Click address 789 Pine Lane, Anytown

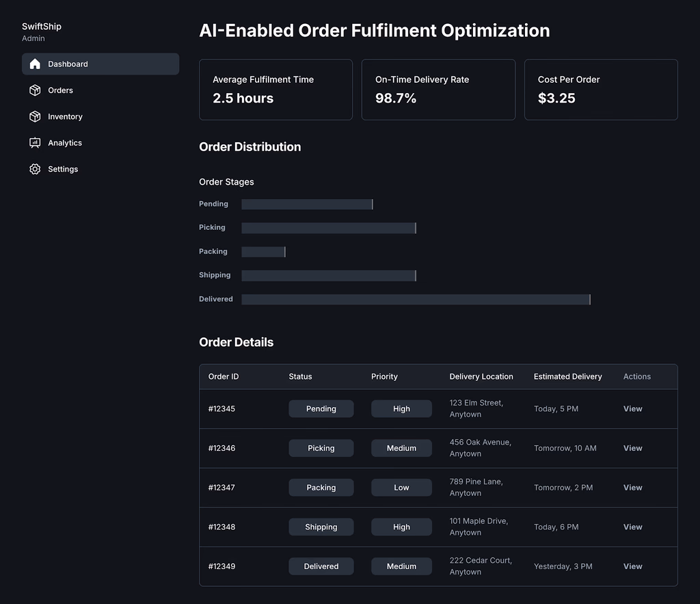pos(476,487)
